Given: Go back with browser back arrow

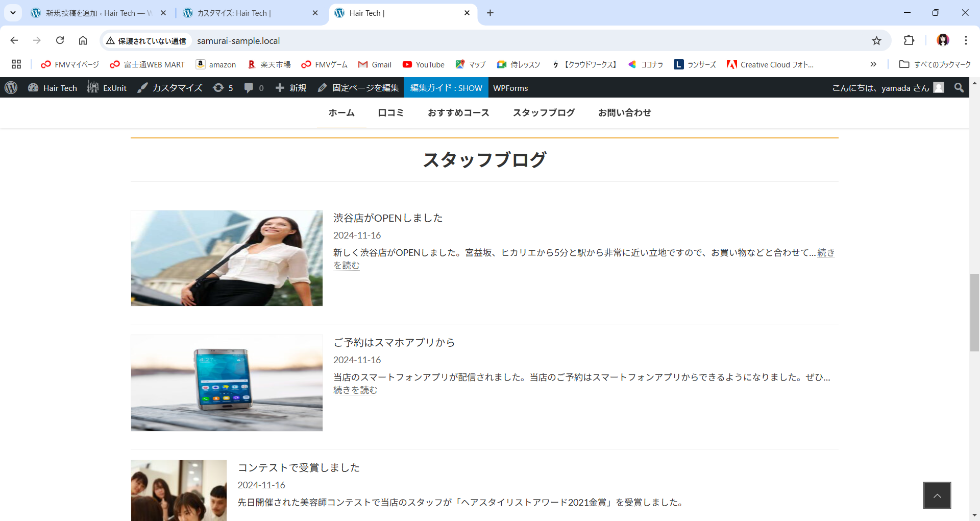Looking at the screenshot, I should pyautogui.click(x=14, y=40).
